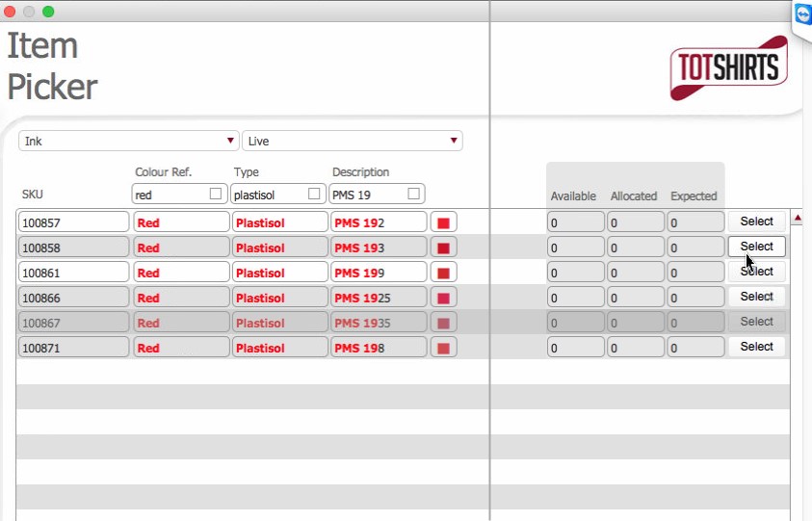
Task: Open the Live status dropdown
Action: coord(352,142)
